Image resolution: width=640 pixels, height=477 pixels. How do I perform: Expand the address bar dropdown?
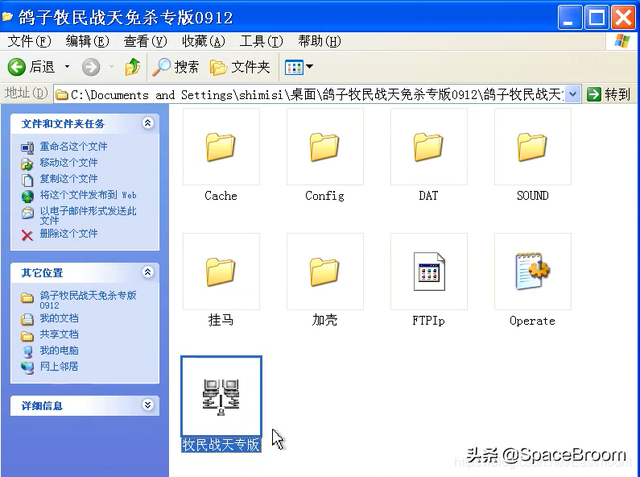coord(573,95)
